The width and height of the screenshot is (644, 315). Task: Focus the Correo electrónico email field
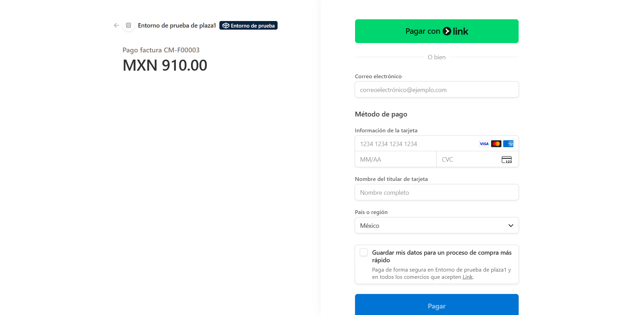point(436,90)
